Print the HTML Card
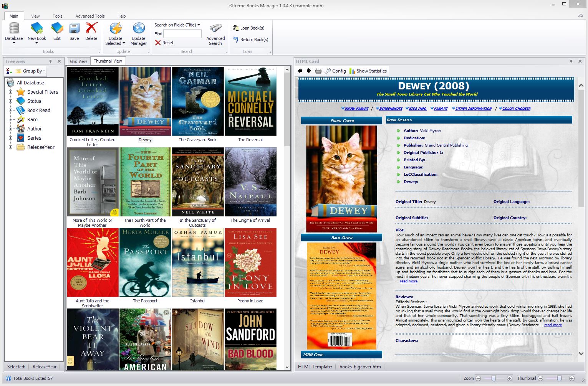The image size is (588, 386). [318, 71]
